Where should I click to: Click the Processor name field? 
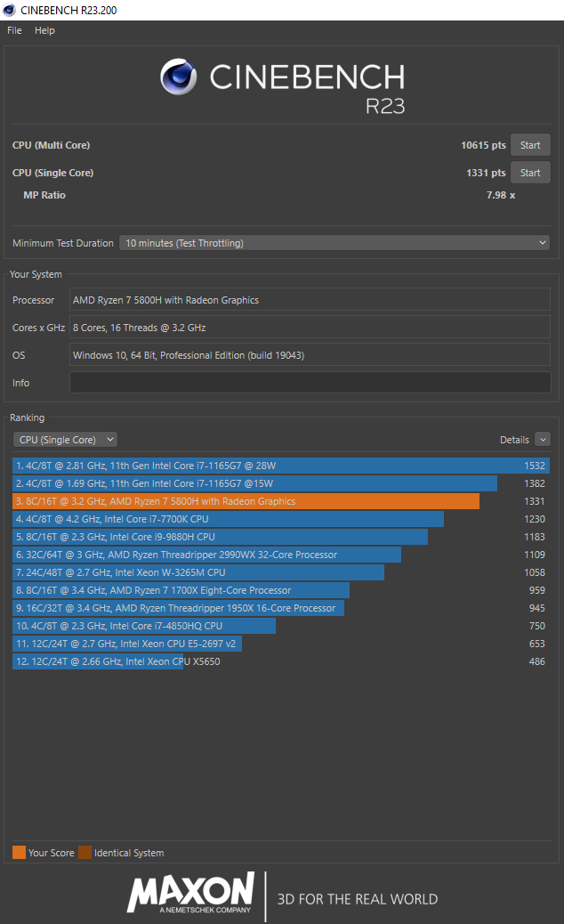pyautogui.click(x=310, y=300)
